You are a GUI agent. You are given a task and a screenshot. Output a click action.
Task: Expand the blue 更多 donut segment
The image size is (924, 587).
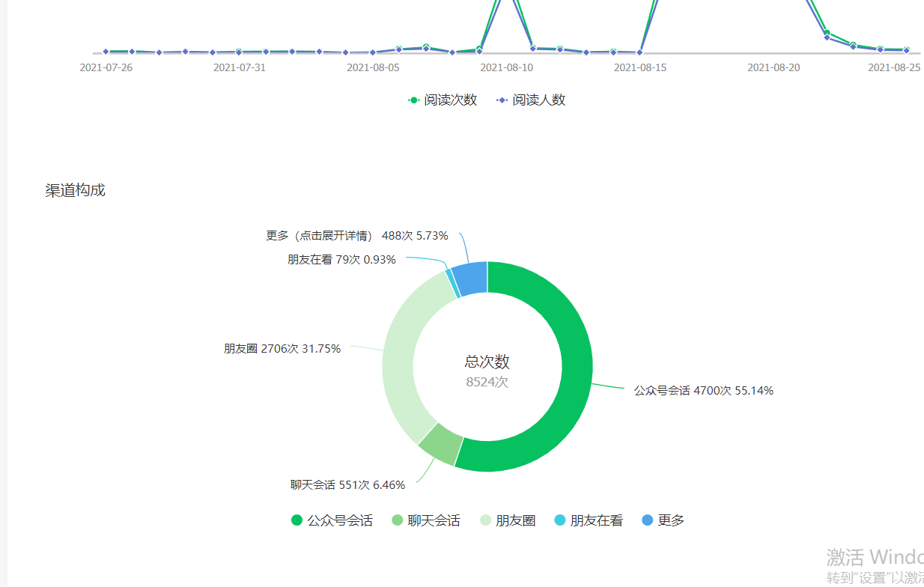(x=471, y=279)
